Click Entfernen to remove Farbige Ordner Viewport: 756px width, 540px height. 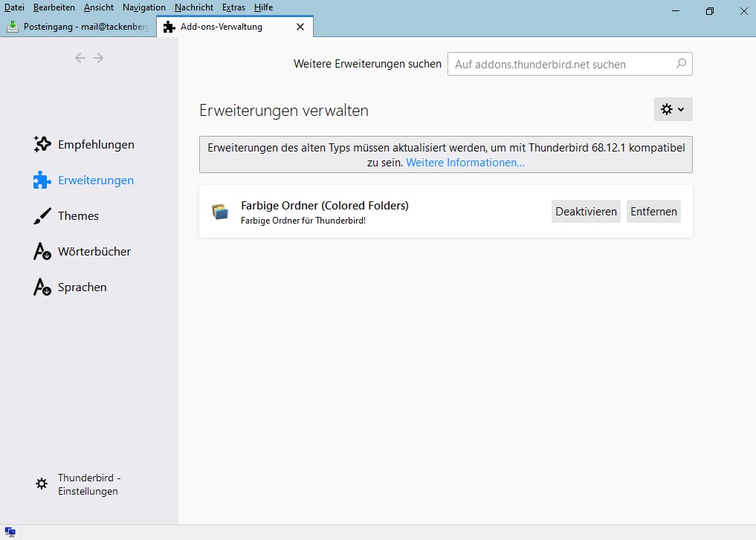click(x=653, y=212)
